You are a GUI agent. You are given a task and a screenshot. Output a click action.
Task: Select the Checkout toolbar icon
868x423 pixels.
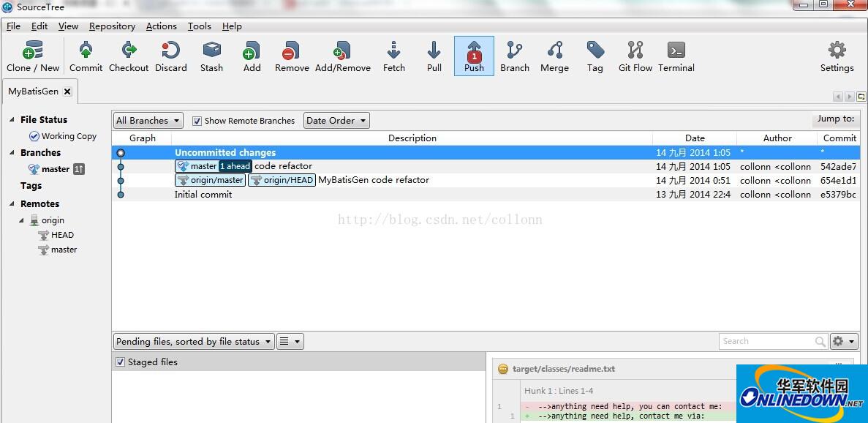(x=129, y=56)
